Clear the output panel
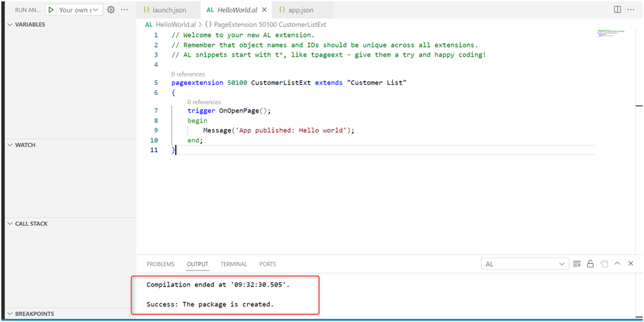The image size is (644, 322). point(577,264)
